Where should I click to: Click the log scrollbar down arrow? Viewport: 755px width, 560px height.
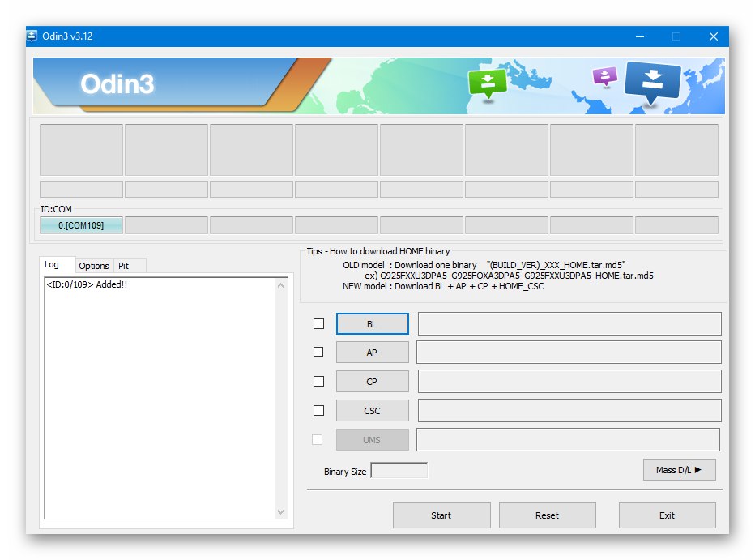[x=281, y=512]
